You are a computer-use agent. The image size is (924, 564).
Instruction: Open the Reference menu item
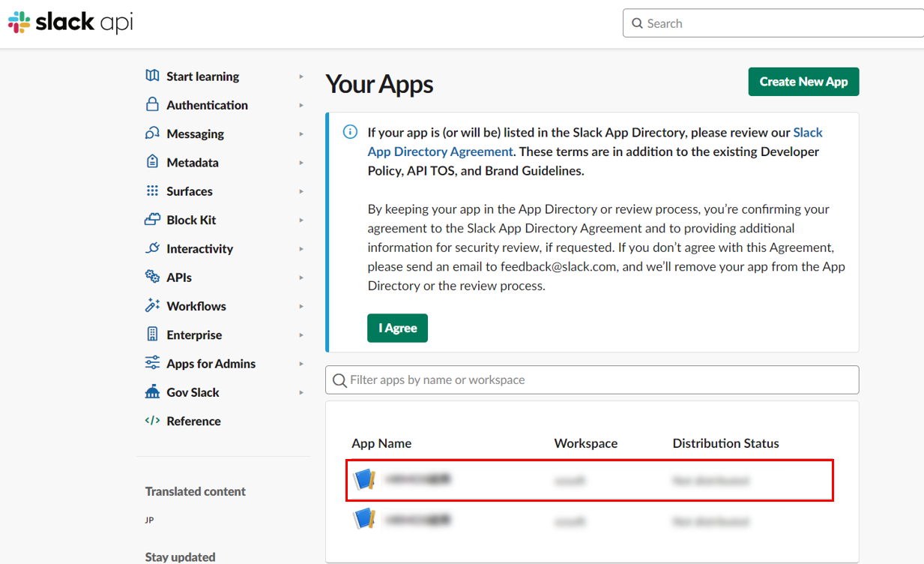(x=193, y=421)
